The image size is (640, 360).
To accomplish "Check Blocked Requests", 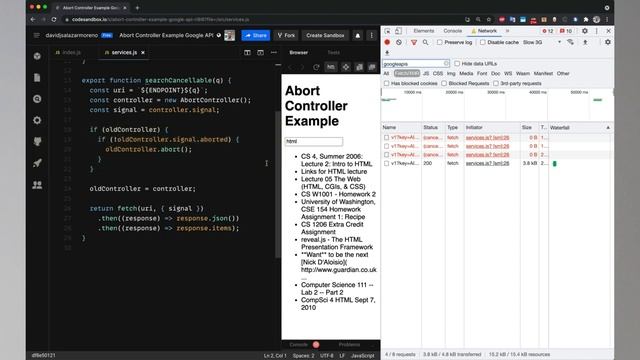I will pyautogui.click(x=444, y=83).
